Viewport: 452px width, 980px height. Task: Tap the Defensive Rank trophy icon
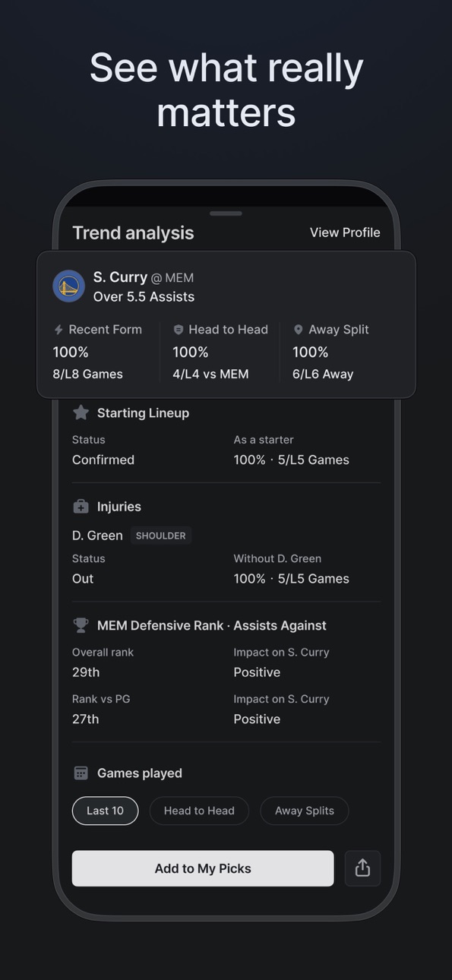81,625
